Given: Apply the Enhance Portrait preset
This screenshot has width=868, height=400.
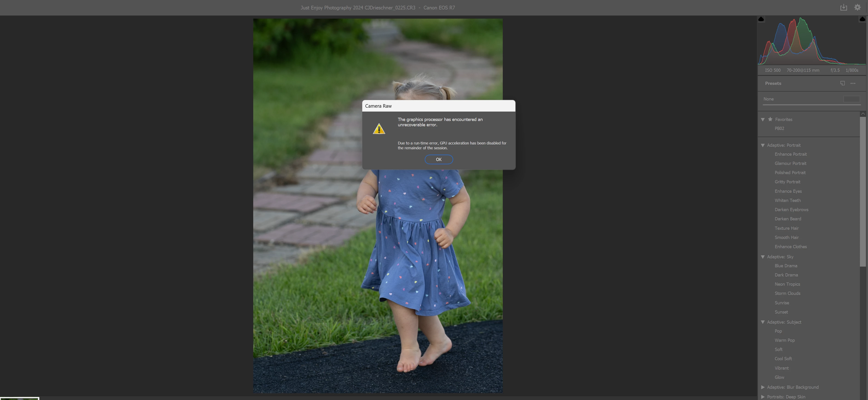Looking at the screenshot, I should (x=790, y=154).
